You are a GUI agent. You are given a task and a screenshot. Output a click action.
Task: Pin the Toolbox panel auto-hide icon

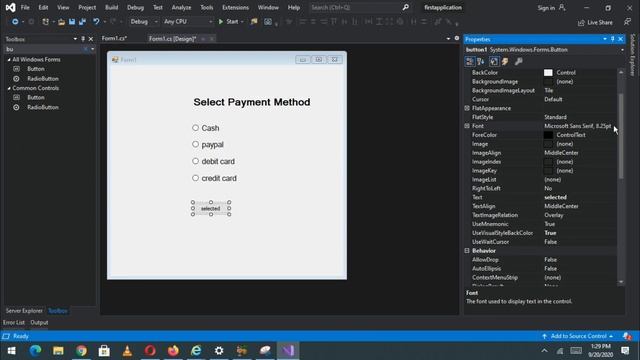(83, 39)
